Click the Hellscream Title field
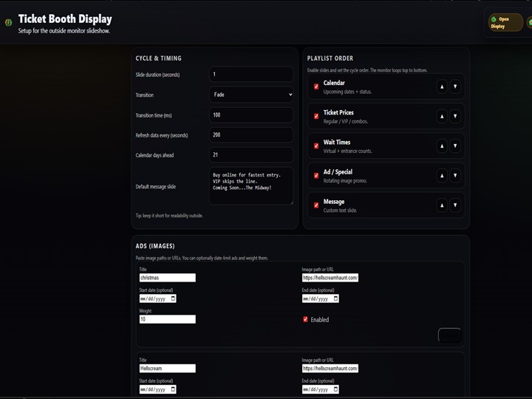The image size is (532, 399). point(168,369)
